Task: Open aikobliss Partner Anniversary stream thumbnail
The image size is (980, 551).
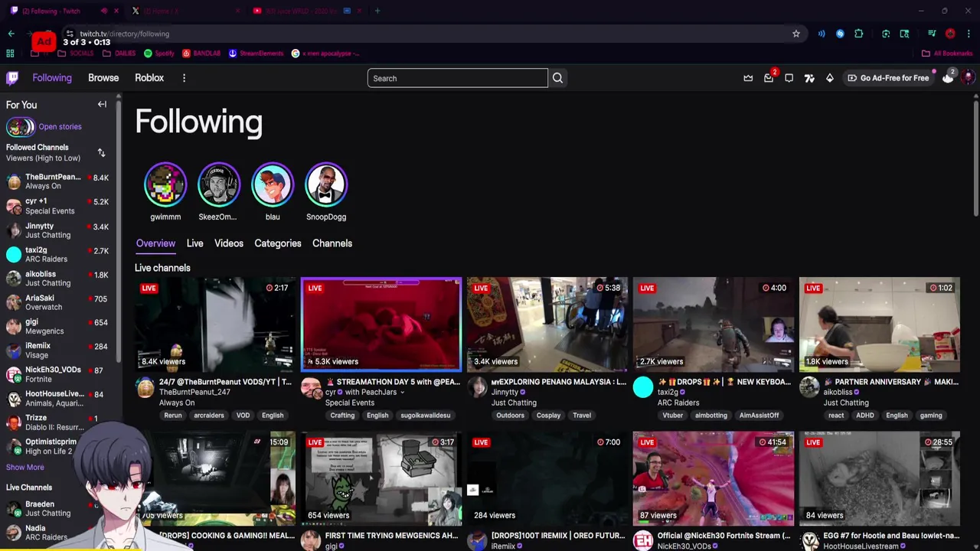Action: click(880, 324)
